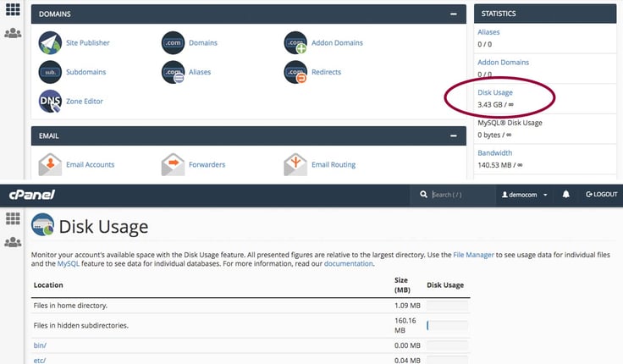This screenshot has width=623, height=364.
Task: Open the Subdomains icon
Action: click(50, 72)
